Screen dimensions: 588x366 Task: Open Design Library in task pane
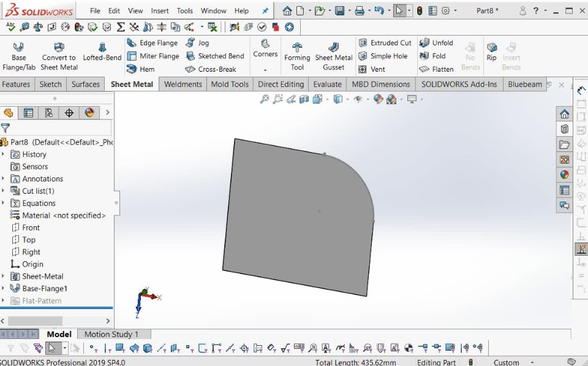pos(564,129)
